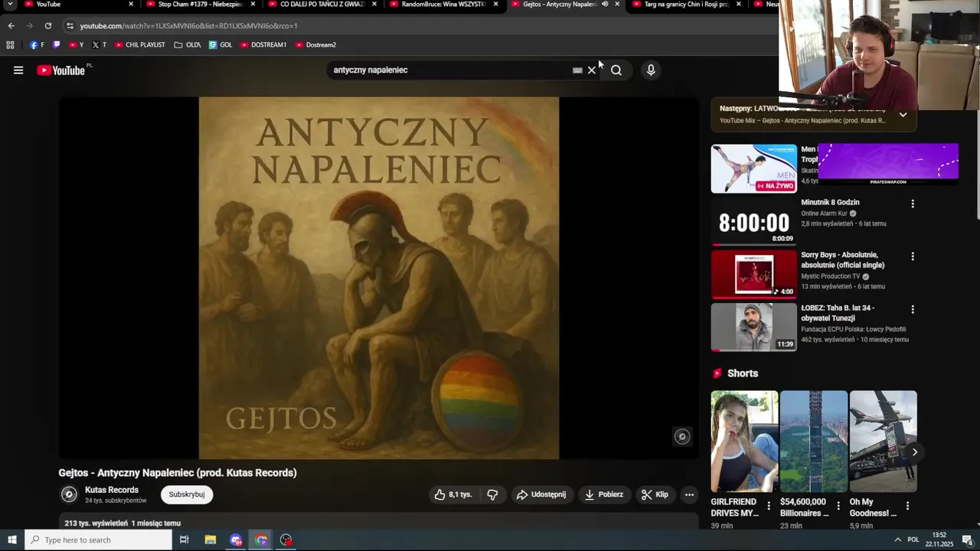Screen dimensions: 980x551
Task: Open the X T bookmark
Action: (99, 45)
